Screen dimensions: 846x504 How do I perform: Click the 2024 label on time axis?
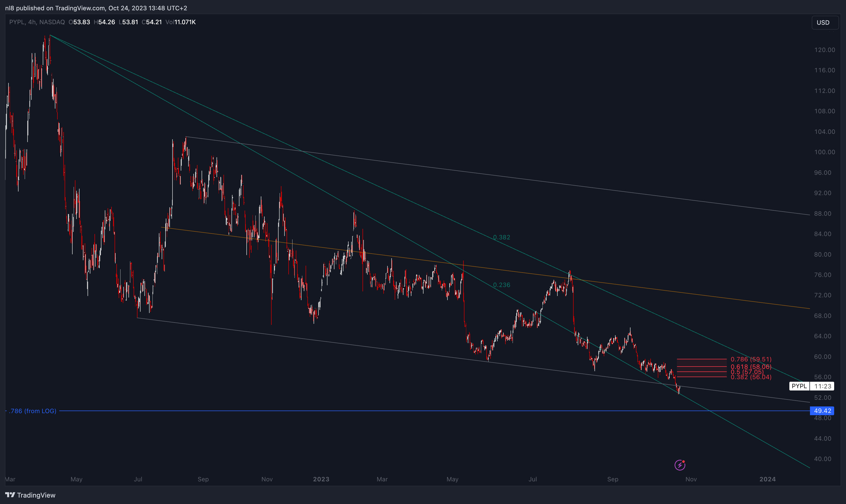click(x=767, y=479)
